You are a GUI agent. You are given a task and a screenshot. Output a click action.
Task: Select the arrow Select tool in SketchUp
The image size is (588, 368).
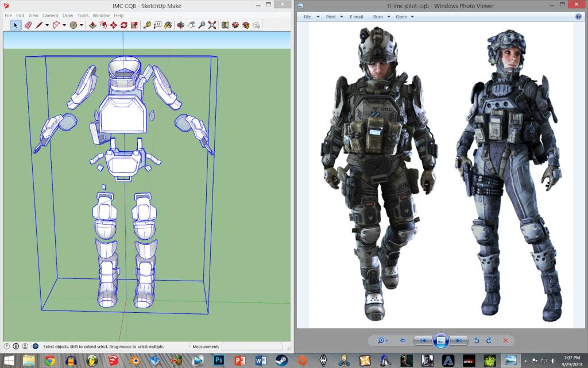tap(16, 25)
